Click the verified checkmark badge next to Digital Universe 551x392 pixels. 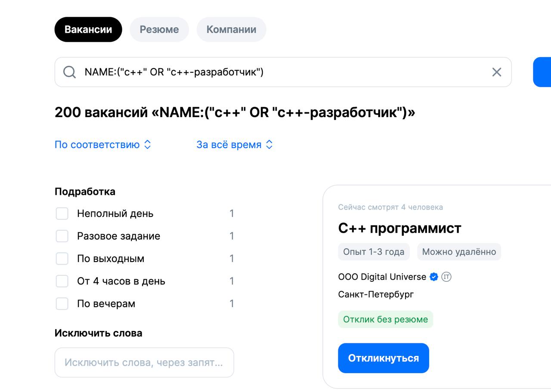(x=434, y=277)
